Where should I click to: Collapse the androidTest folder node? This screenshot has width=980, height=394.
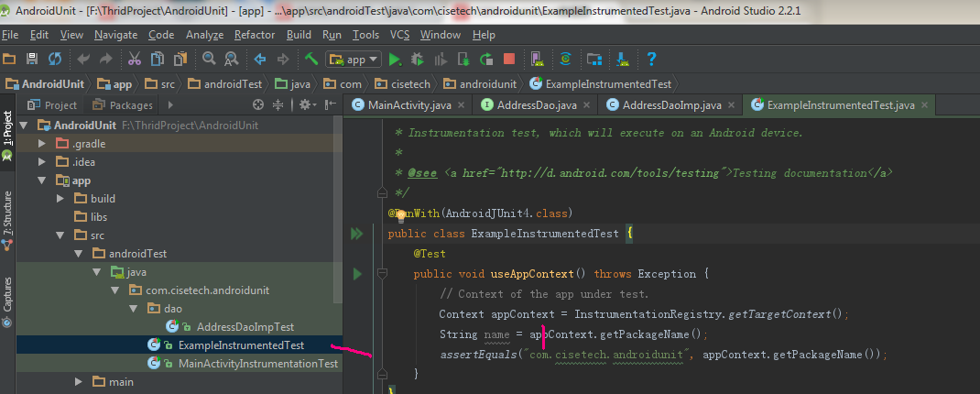79,254
